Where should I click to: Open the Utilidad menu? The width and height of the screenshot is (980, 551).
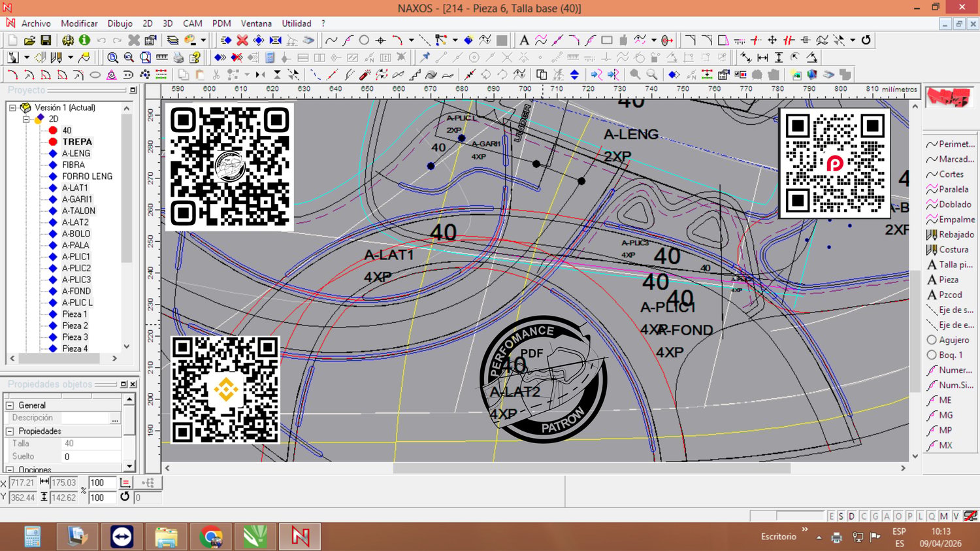pos(297,24)
